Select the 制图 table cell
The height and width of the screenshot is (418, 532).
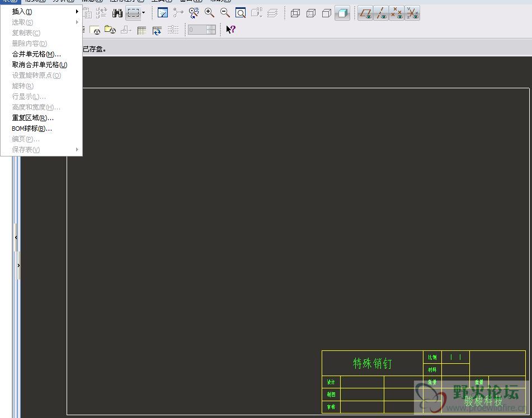[331, 395]
